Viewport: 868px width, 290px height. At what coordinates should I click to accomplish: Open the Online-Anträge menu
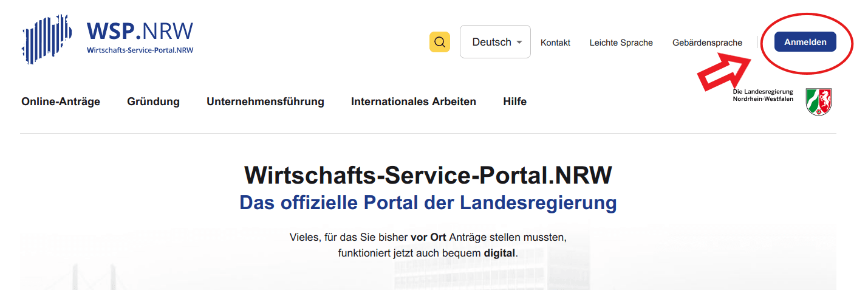[61, 102]
